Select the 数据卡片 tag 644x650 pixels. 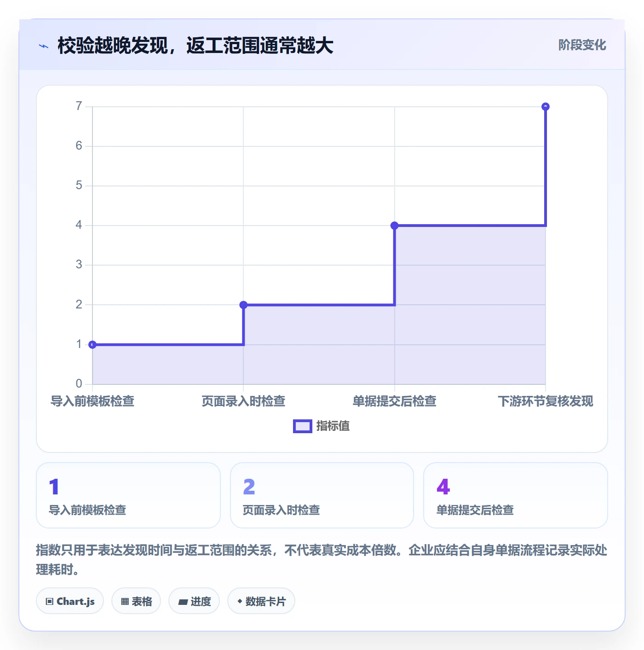[261, 601]
